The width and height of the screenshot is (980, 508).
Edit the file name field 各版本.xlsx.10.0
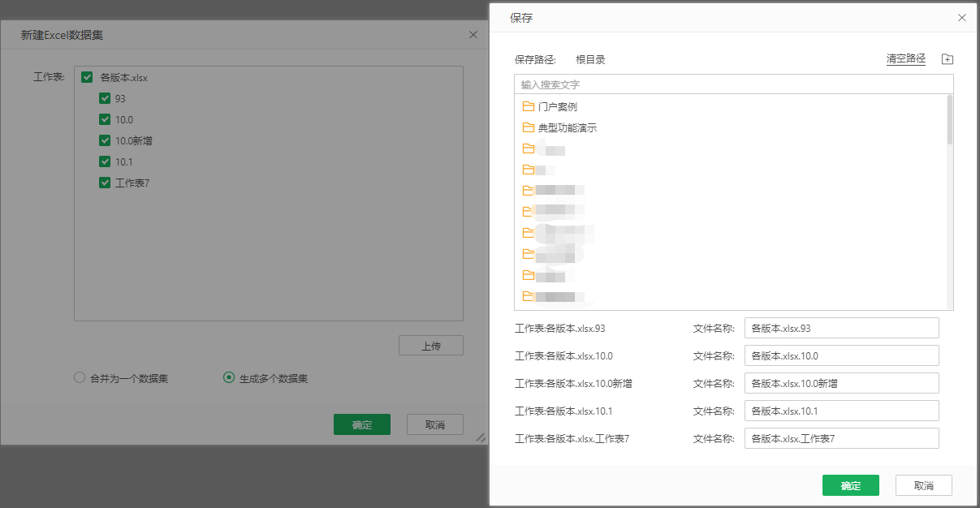coord(842,355)
